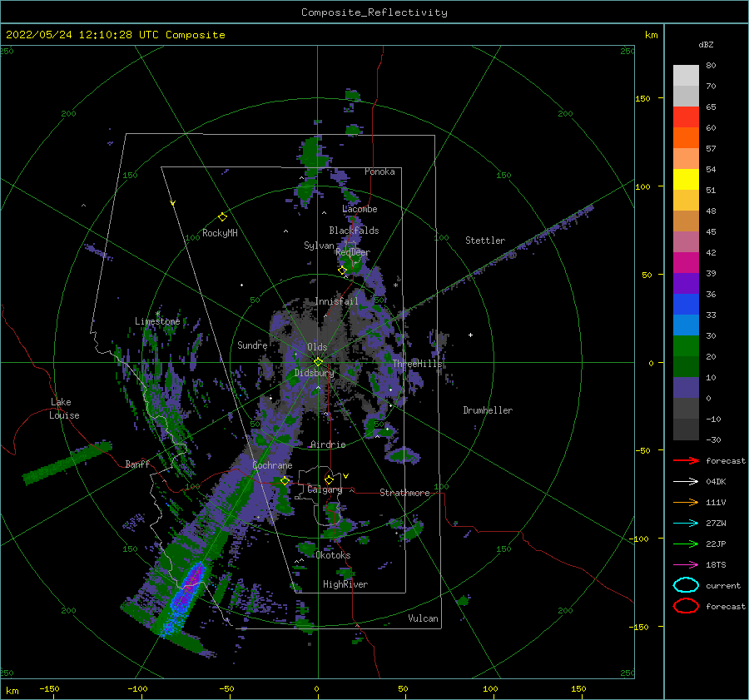Image resolution: width=749 pixels, height=700 pixels.
Task: Click the Composite_Reflectivity title
Action: [374, 12]
